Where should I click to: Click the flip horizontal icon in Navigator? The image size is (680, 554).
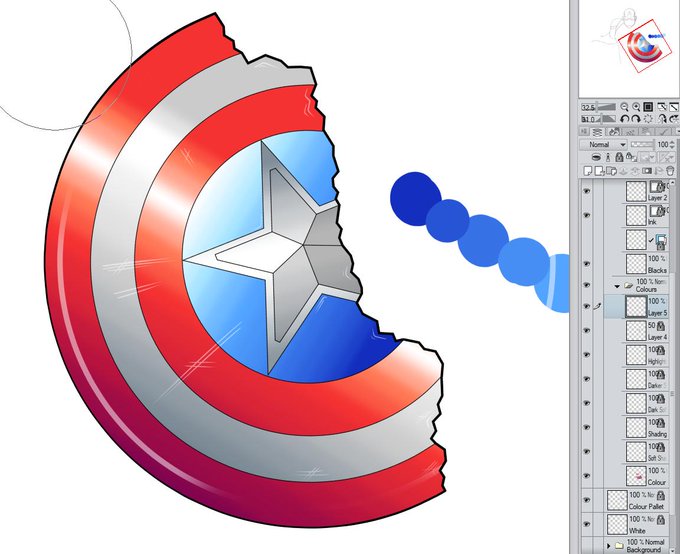coord(662,118)
